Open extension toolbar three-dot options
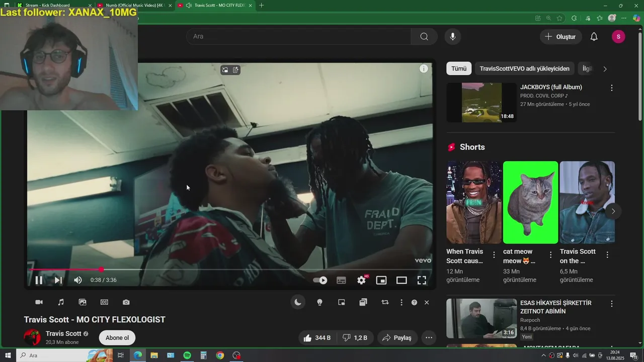Image resolution: width=644 pixels, height=362 pixels. (x=401, y=302)
